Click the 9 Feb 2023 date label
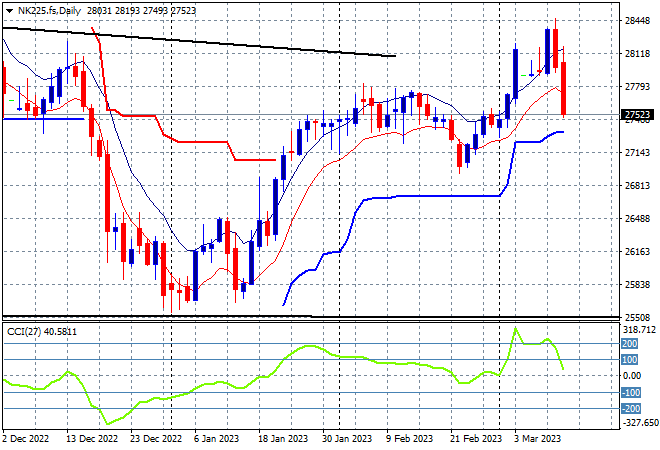Screen dimensions: 660x450 409,439
